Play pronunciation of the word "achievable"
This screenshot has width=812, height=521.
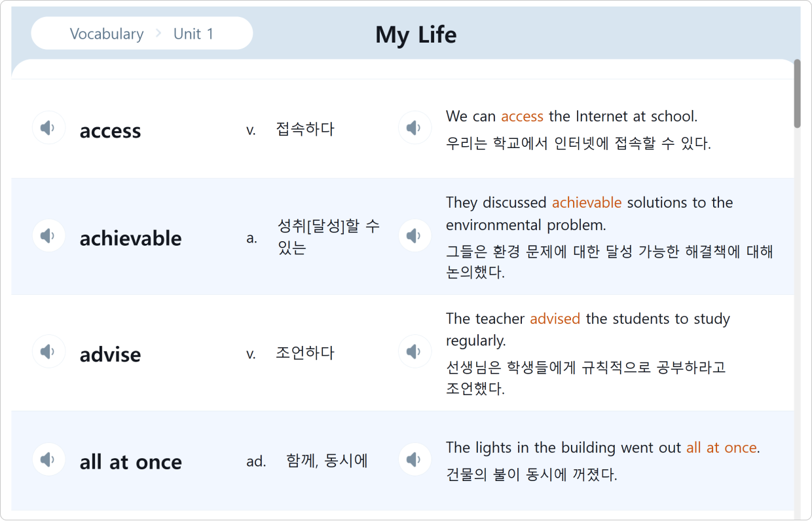pos(48,236)
